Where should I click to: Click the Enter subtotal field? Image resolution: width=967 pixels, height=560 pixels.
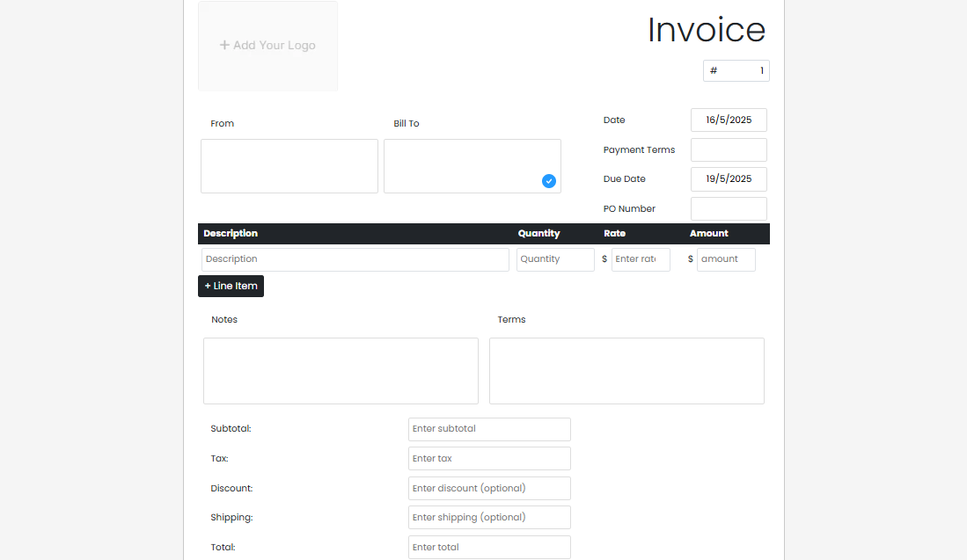pyautogui.click(x=490, y=429)
